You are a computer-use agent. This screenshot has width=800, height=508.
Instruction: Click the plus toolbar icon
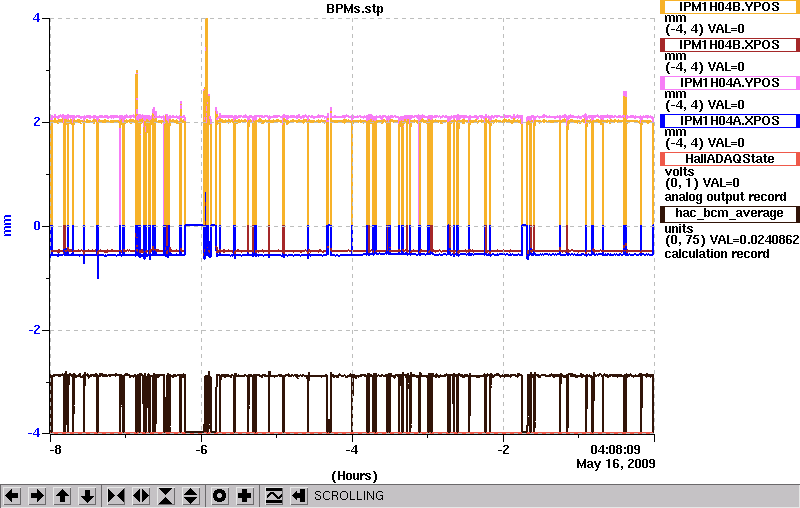point(245,496)
